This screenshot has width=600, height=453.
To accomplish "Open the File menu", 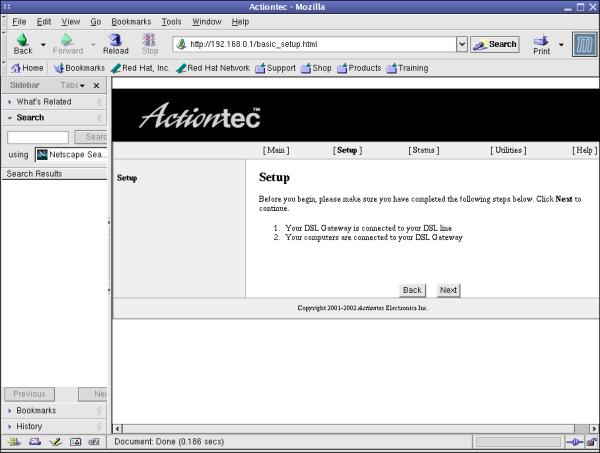I will coord(19,22).
